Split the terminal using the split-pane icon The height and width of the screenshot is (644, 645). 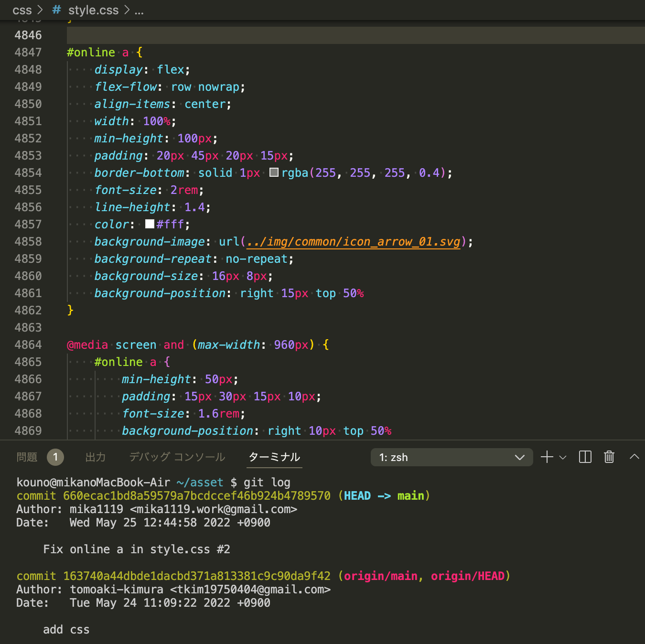[584, 457]
